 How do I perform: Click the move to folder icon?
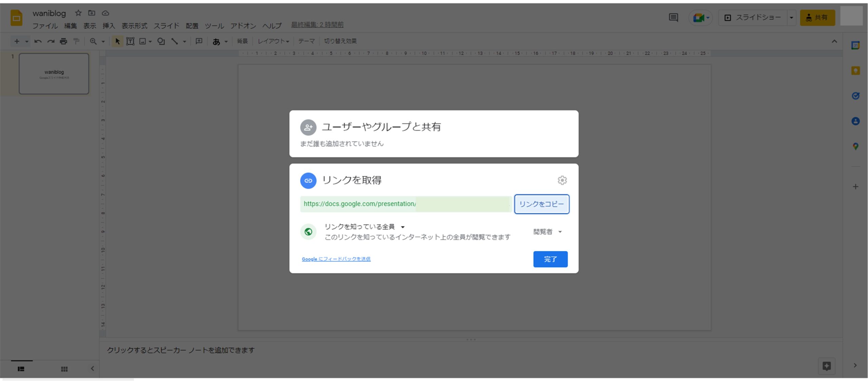click(x=92, y=13)
